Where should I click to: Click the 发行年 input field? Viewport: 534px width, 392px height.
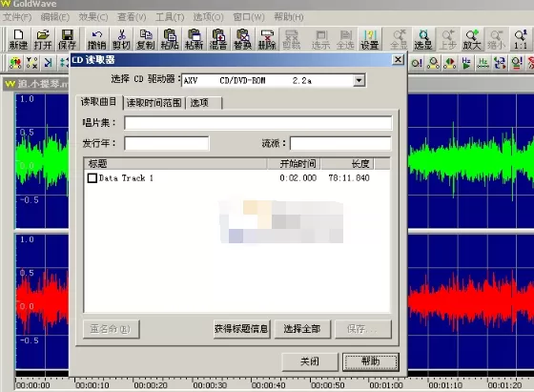[x=167, y=143]
